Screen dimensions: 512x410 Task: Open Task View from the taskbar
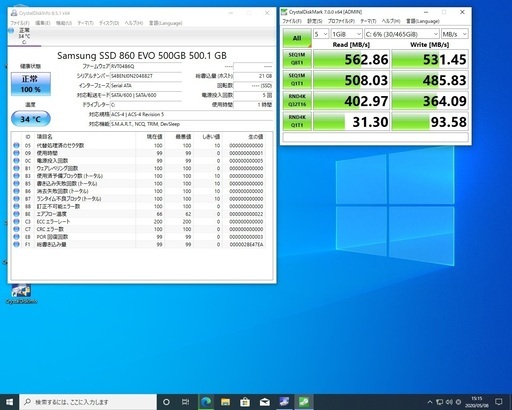(x=186, y=402)
